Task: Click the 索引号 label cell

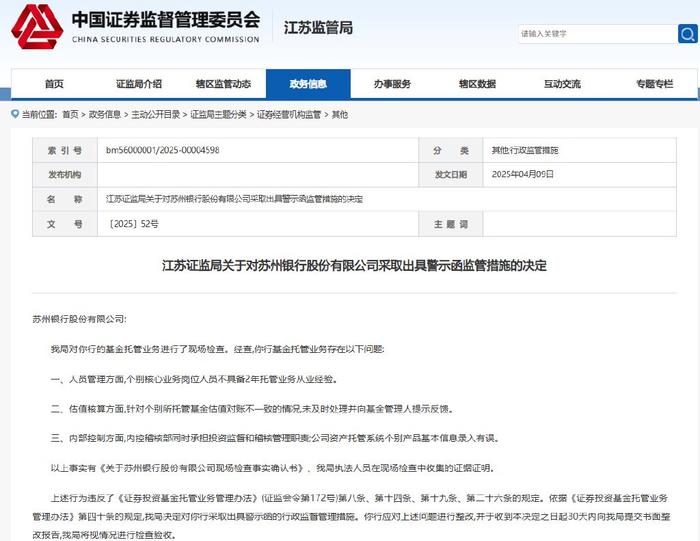Action: click(x=65, y=150)
